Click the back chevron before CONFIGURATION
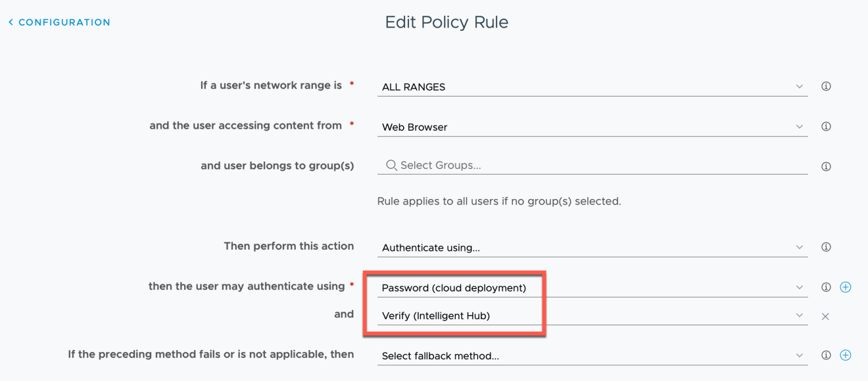 click(10, 22)
